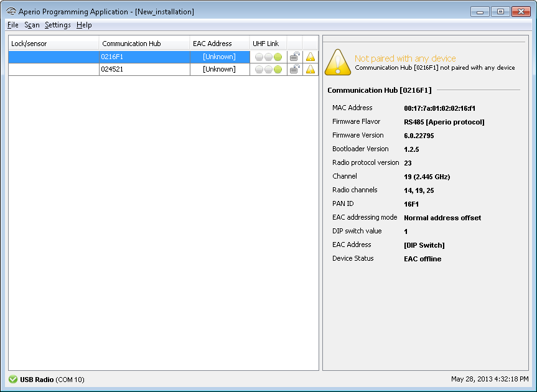Screen dimensions: 537x392
Task: Sort by the Lock/sensor column header
Action: pyautogui.click(x=54, y=44)
